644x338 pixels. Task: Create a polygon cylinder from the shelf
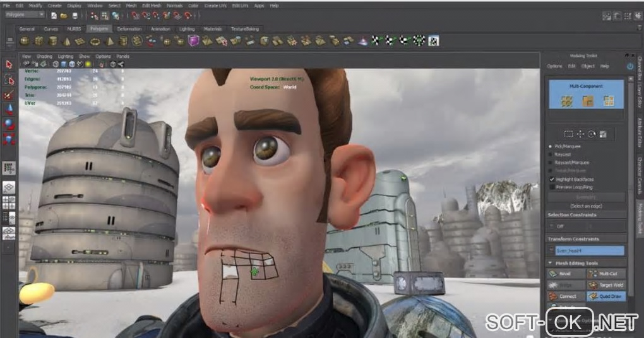coord(53,41)
